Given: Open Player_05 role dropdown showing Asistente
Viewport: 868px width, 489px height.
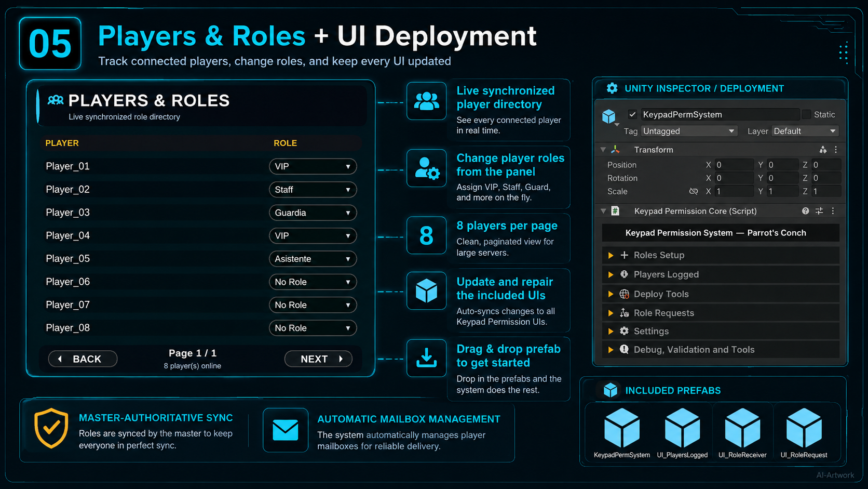Looking at the screenshot, I should click(x=313, y=259).
